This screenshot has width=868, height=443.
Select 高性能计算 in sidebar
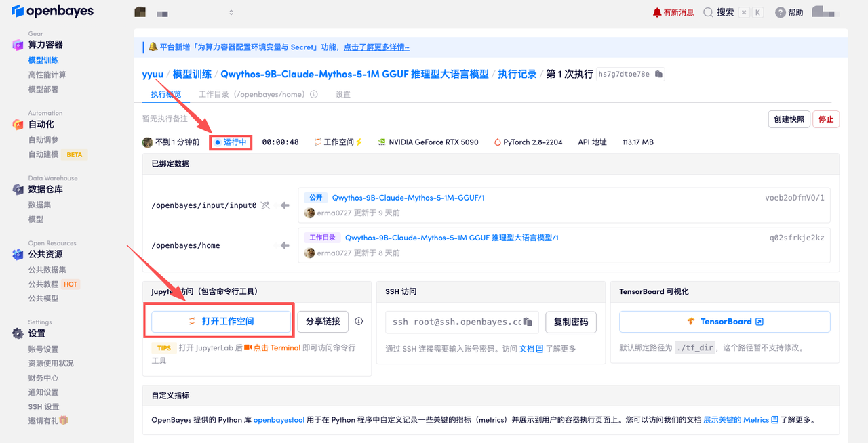[x=47, y=75]
